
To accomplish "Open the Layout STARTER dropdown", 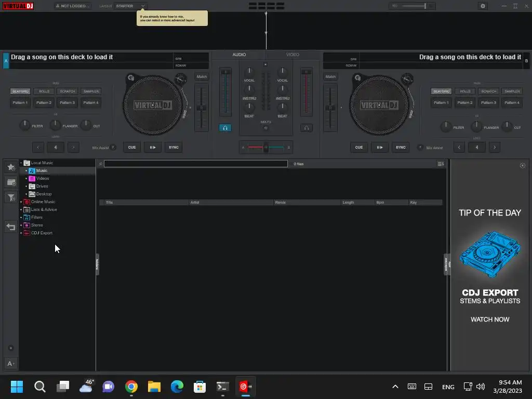I will [130, 6].
